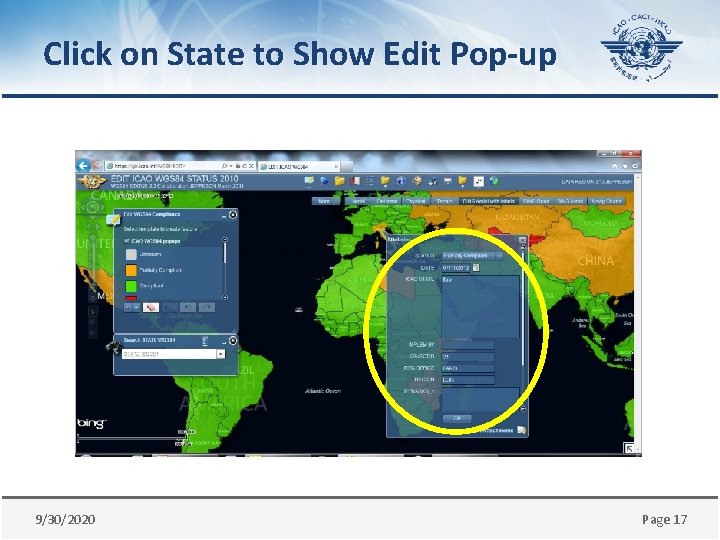The width and height of the screenshot is (720, 540).
Task: Close the EDIT ICAO WGS84 browser tab
Action: (x=336, y=166)
